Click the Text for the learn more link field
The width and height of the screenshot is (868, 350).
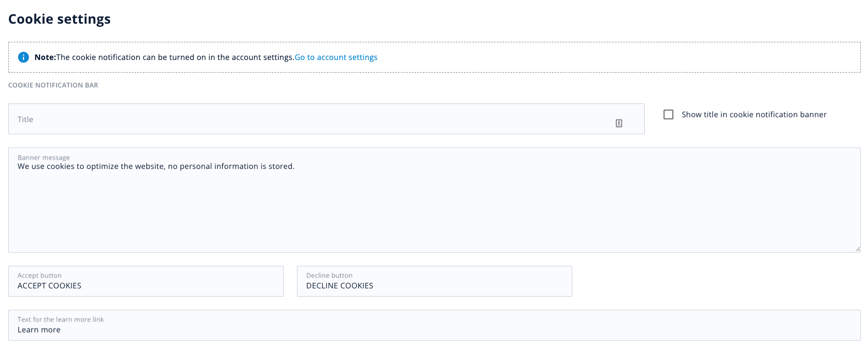[434, 325]
